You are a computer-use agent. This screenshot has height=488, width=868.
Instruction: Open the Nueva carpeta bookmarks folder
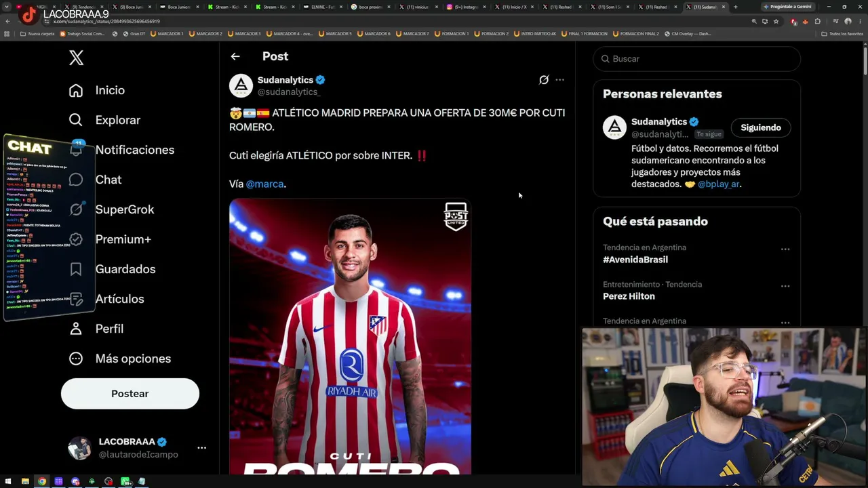click(x=37, y=33)
